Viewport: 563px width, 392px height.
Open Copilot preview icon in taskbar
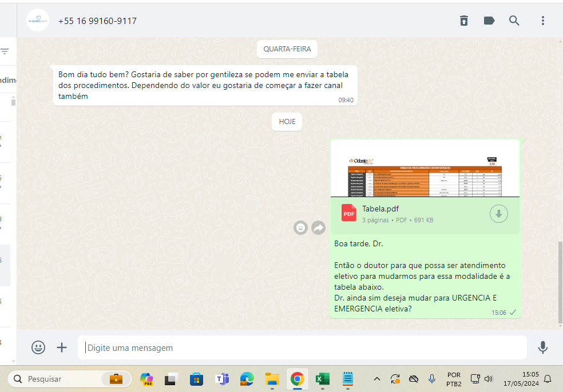tap(146, 379)
